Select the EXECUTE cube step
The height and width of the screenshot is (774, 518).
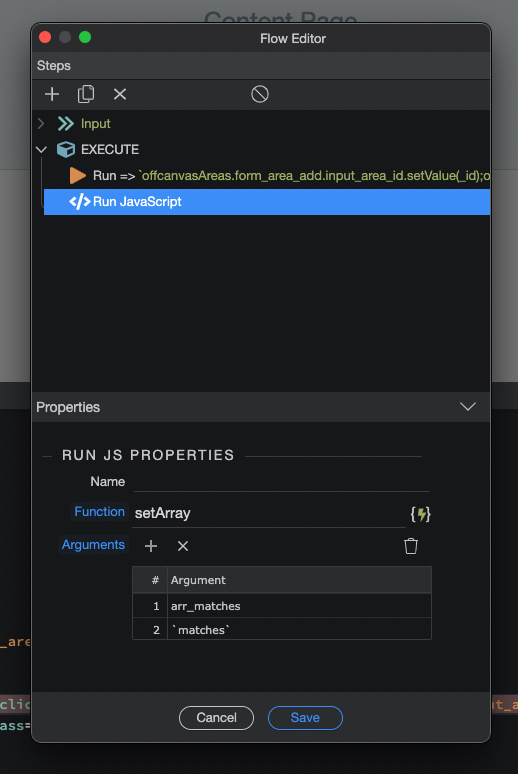[98, 149]
